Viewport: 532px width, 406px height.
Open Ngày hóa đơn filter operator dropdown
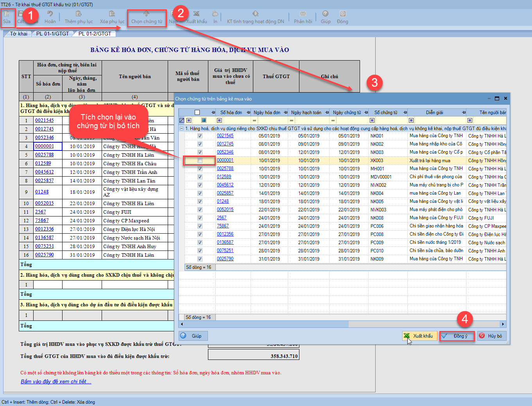click(254, 120)
